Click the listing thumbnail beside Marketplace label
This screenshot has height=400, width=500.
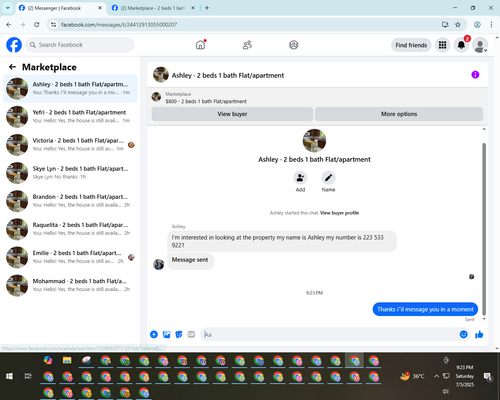[156, 97]
